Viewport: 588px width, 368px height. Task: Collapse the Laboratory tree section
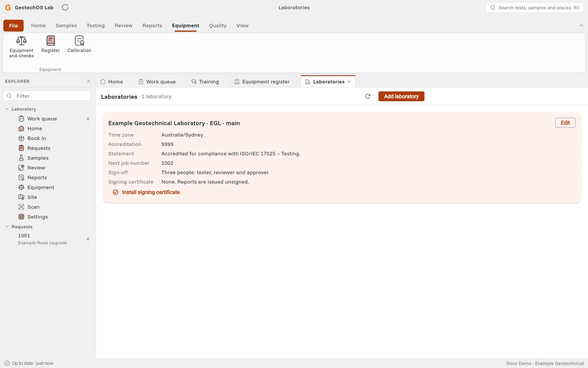pyautogui.click(x=7, y=109)
